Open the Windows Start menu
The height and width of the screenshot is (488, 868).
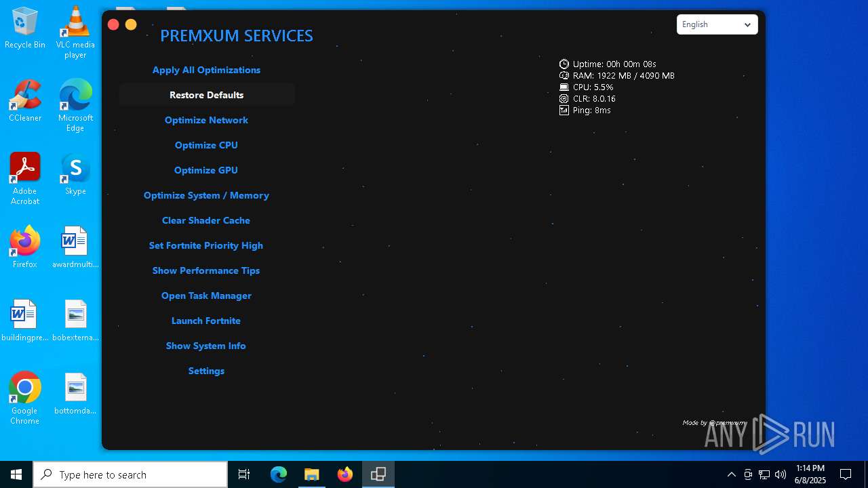click(x=16, y=474)
